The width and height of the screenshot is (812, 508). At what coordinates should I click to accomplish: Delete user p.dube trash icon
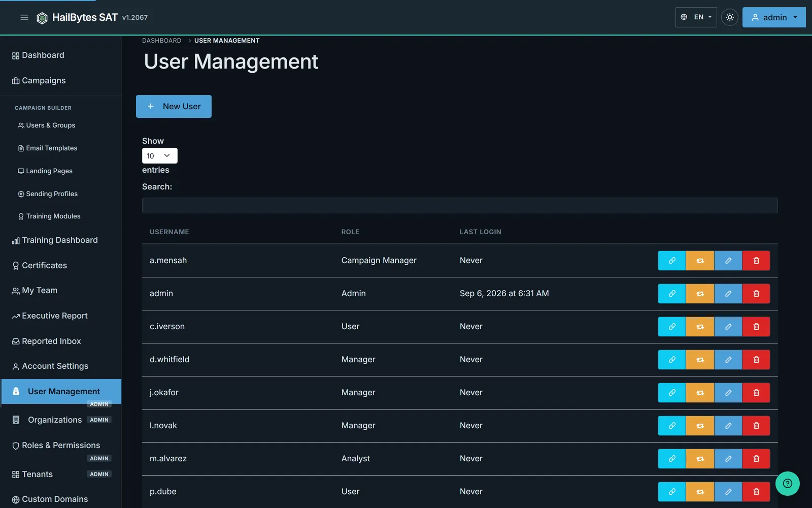pos(756,492)
